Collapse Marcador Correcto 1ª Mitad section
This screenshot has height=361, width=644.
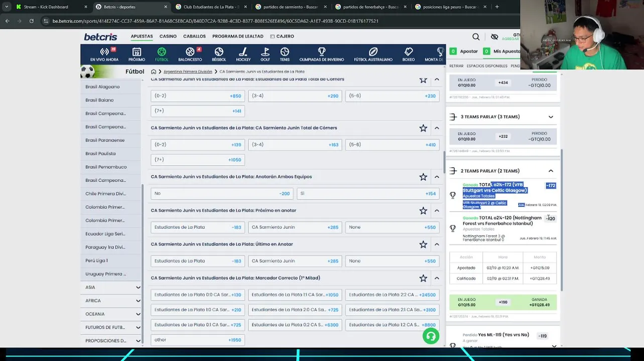click(x=437, y=278)
